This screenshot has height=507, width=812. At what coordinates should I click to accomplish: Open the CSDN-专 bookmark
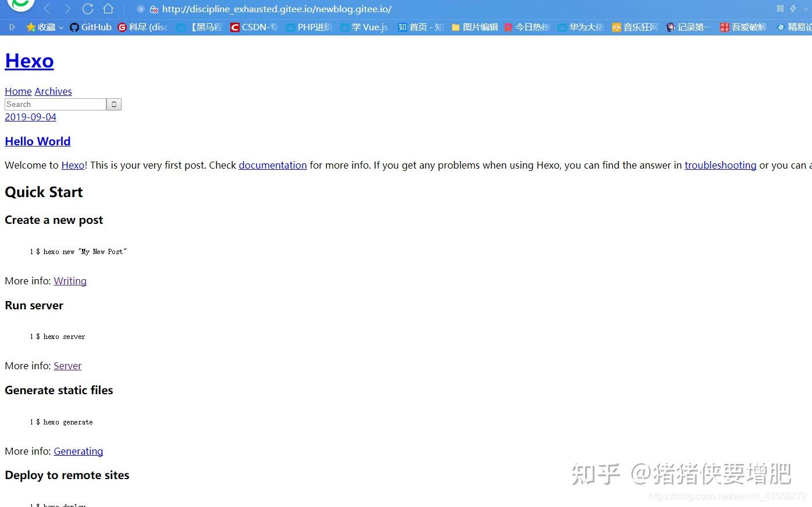tap(254, 27)
